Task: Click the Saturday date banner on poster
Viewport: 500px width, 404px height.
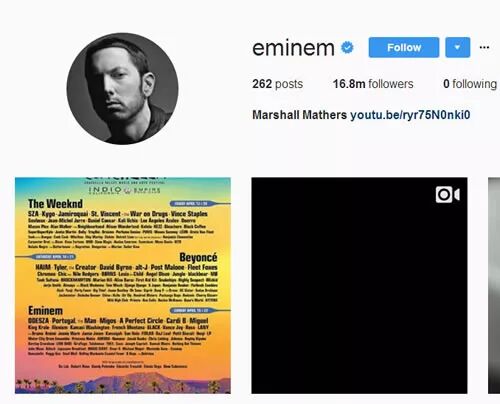Action: [x=53, y=257]
